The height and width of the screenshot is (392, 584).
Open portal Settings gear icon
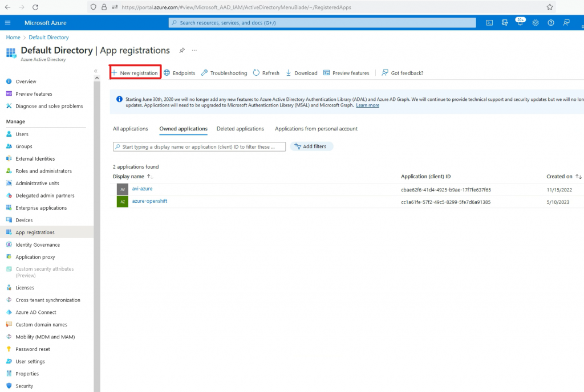535,23
